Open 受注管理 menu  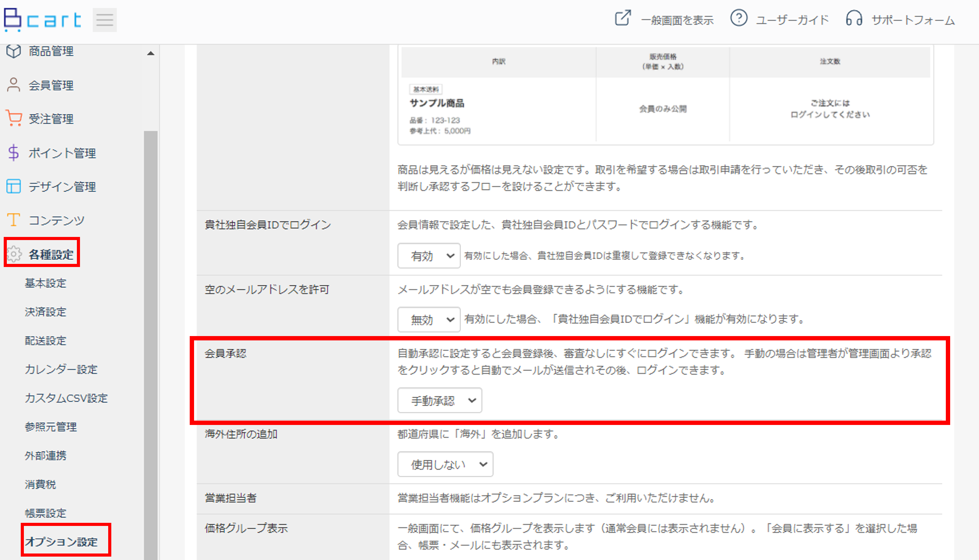coord(51,119)
